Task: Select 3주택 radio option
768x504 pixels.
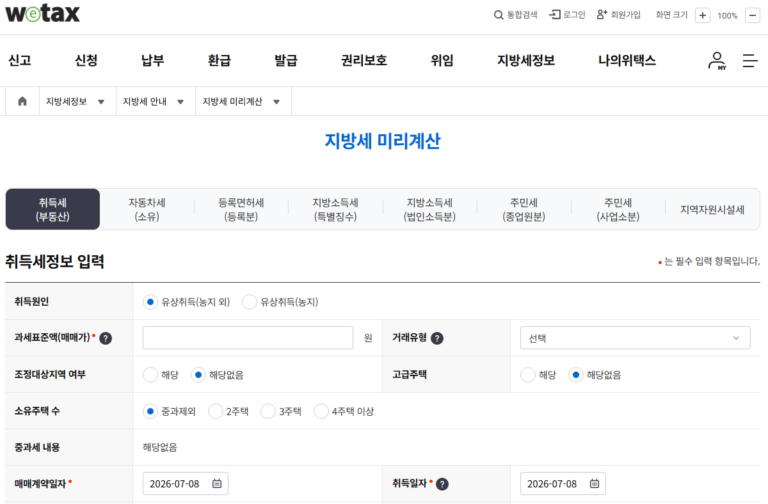Action: [268, 411]
